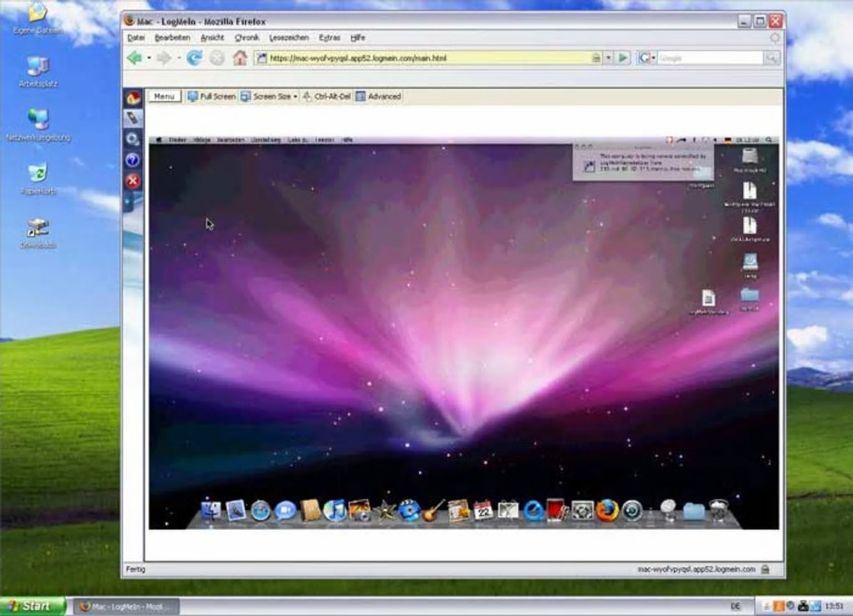853x616 pixels.
Task: Open Finder menu in remote Mac menu bar
Action: [177, 140]
